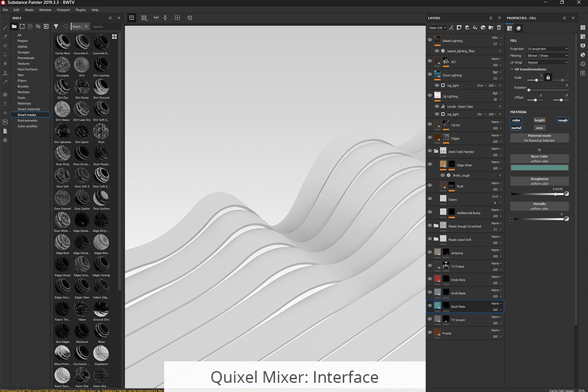Screen dimensions: 588x392
Task: Open blend mode dropdown of Frame layer
Action: (497, 330)
